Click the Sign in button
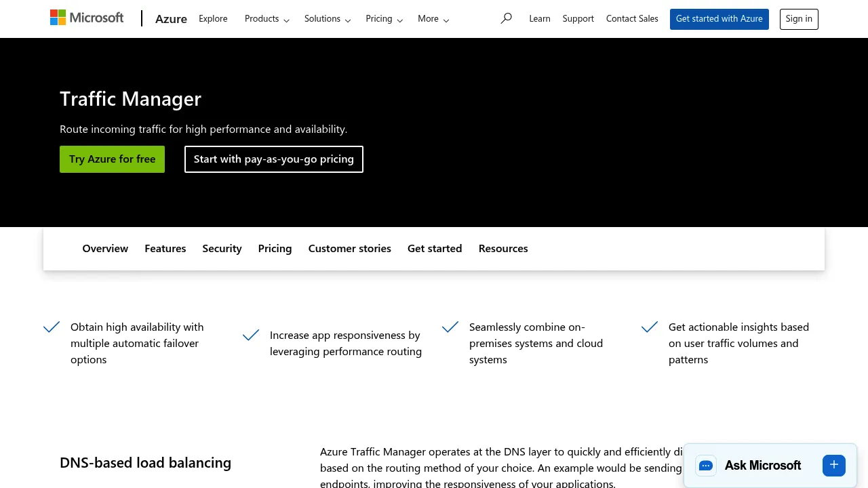Viewport: 868px width, 488px height. click(799, 19)
